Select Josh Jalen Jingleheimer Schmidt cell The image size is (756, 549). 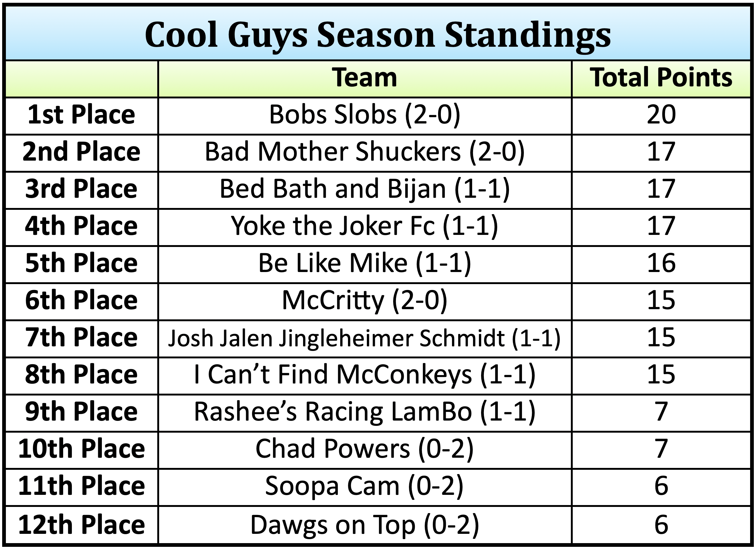click(x=364, y=338)
